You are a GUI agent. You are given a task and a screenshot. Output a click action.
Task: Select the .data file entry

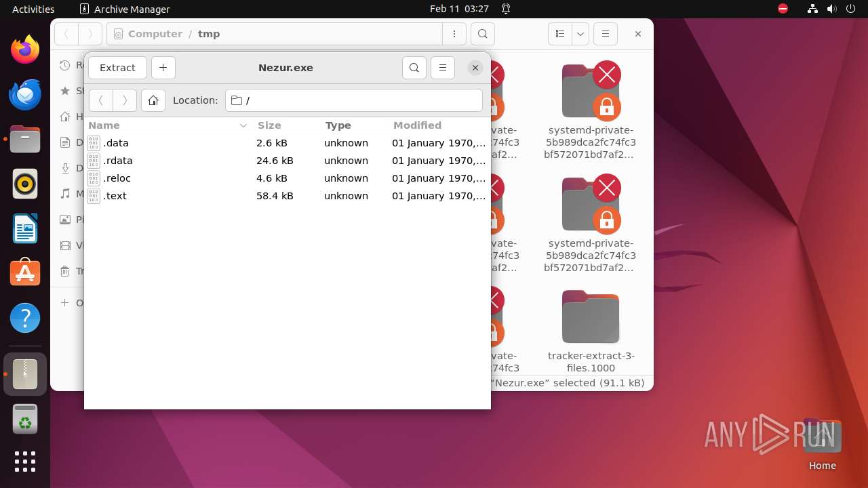tap(287, 143)
